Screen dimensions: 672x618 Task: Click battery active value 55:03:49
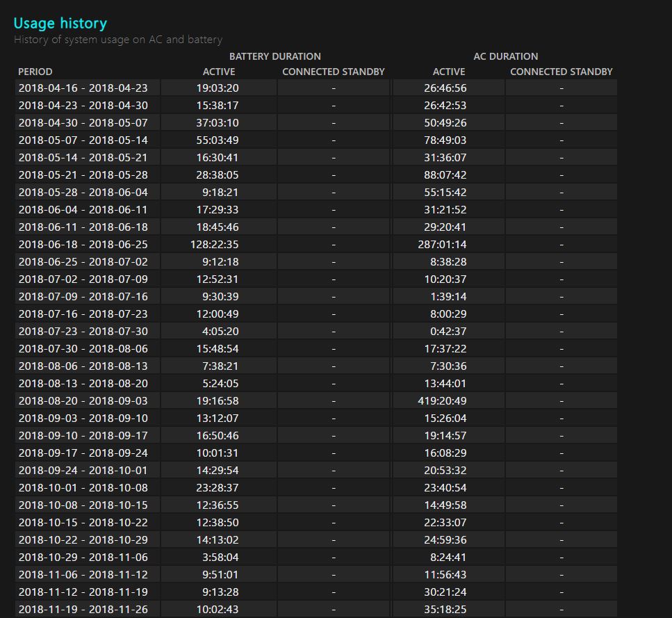[x=218, y=140]
